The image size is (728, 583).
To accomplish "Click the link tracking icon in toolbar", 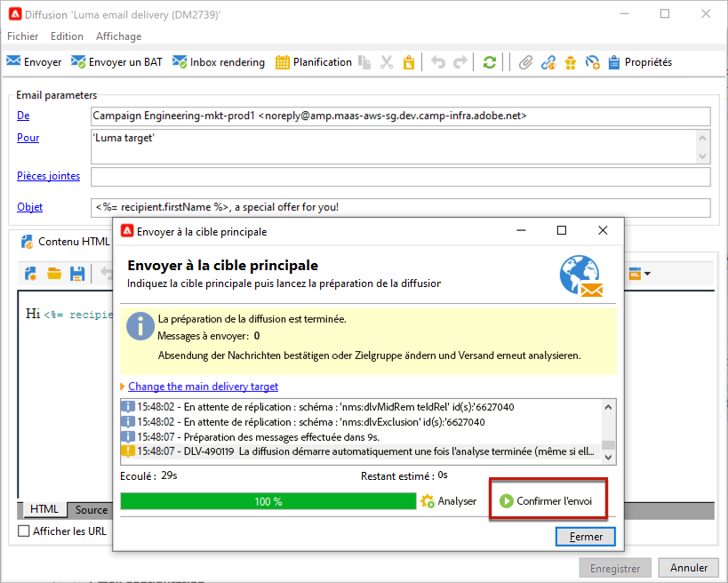I will coord(548,62).
